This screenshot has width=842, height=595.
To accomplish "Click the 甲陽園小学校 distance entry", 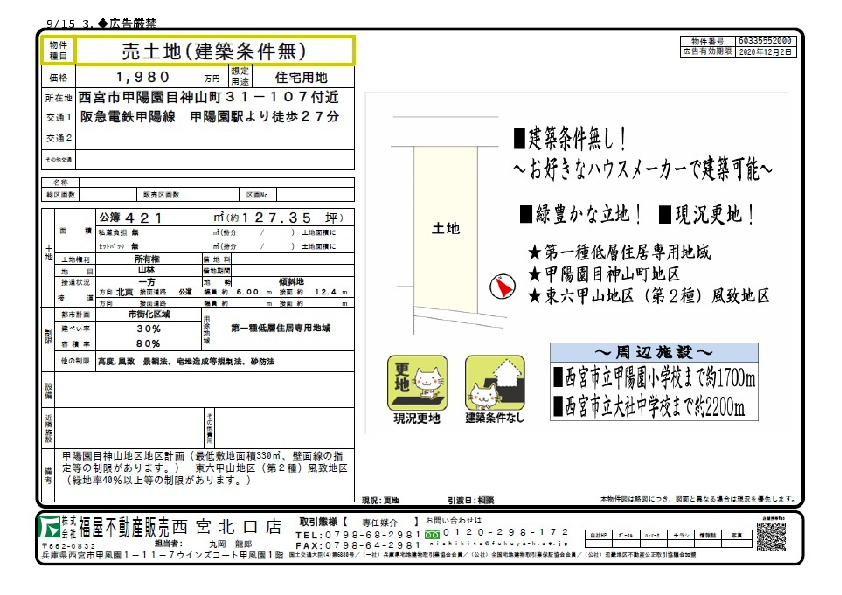I will (653, 378).
